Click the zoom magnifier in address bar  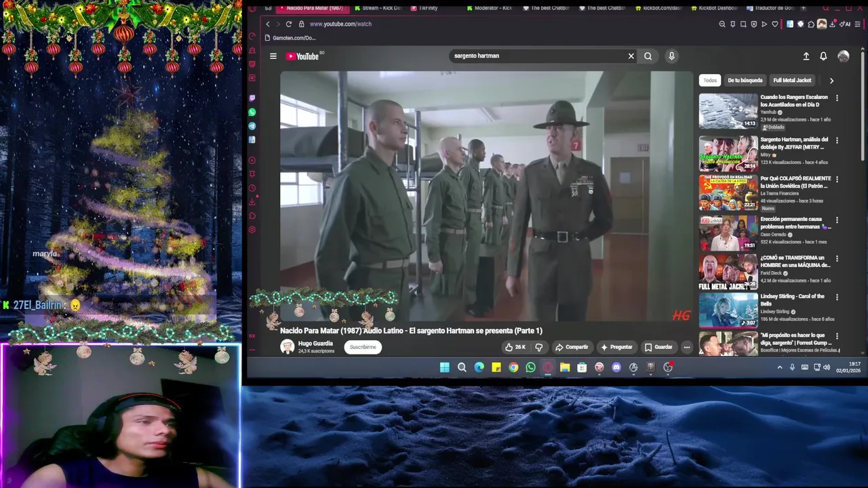722,24
